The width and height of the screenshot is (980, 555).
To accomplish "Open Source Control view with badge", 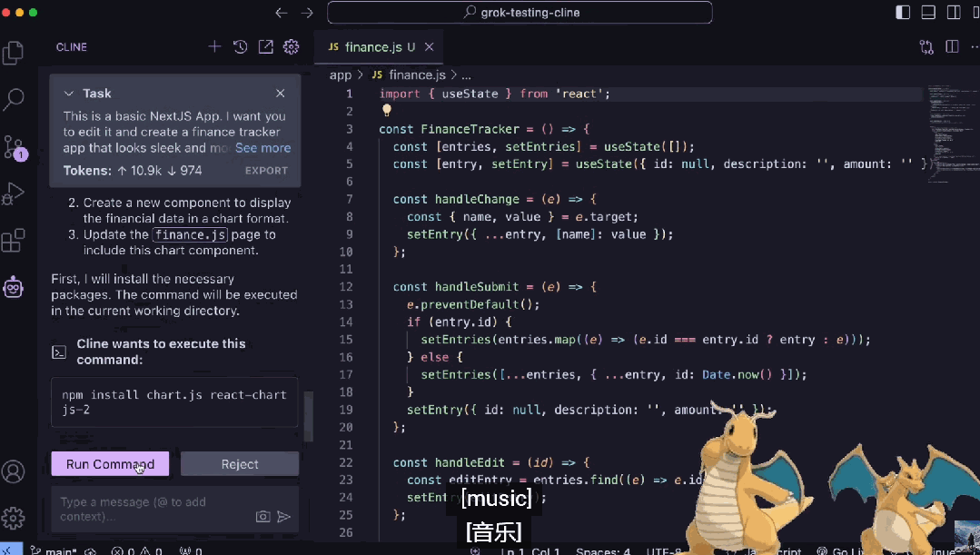I will click(13, 148).
